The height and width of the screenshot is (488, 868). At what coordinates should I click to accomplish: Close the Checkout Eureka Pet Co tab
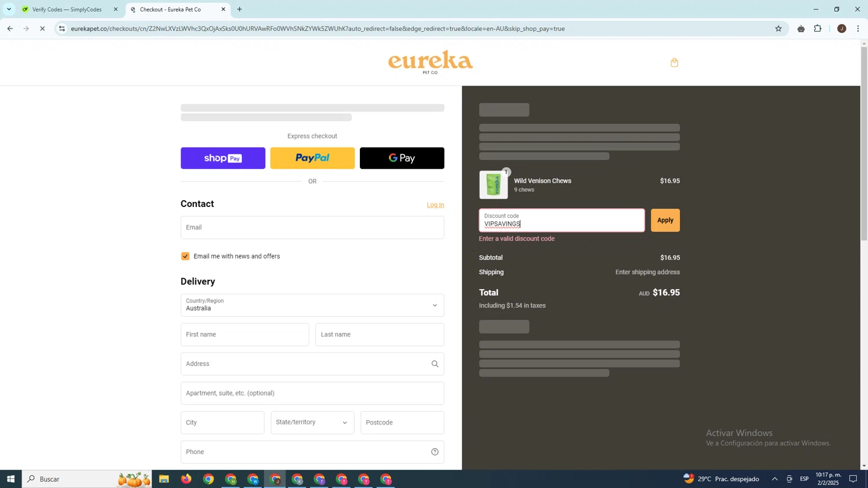(223, 9)
